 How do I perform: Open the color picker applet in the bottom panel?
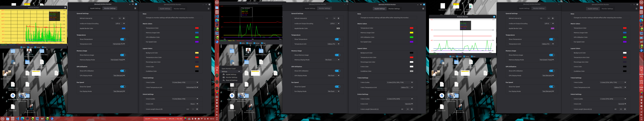click(x=185, y=119)
